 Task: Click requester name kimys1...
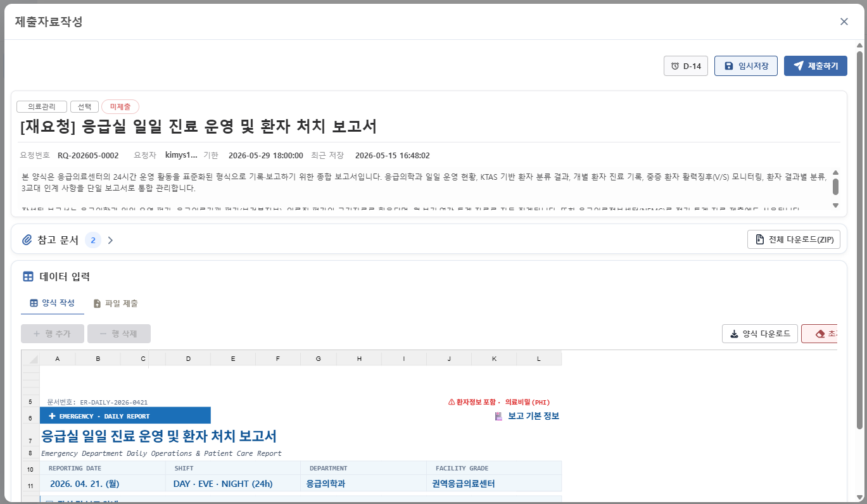click(181, 155)
